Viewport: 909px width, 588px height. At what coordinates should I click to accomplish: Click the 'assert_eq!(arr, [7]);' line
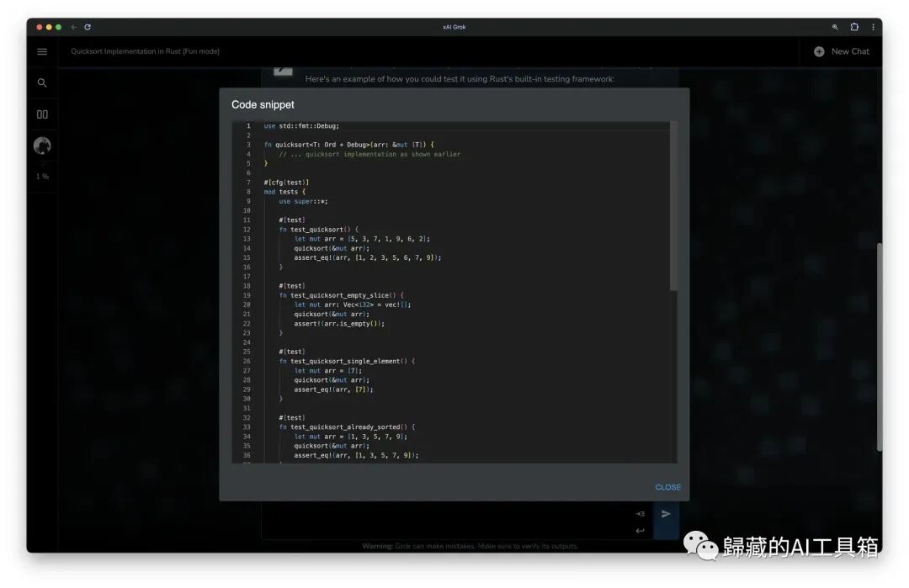point(333,389)
